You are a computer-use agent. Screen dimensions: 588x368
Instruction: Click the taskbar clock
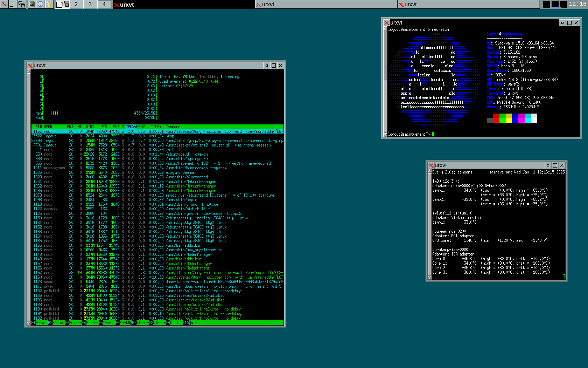coord(577,4)
